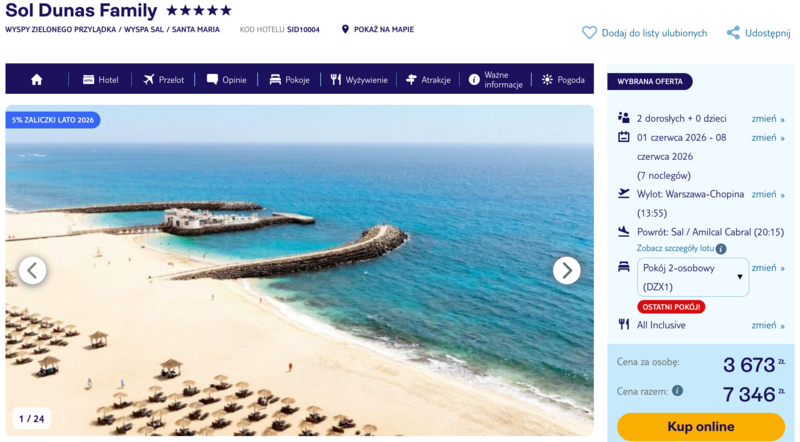This screenshot has width=800, height=442.
Task: Open the Przelot tab
Action: 164,80
